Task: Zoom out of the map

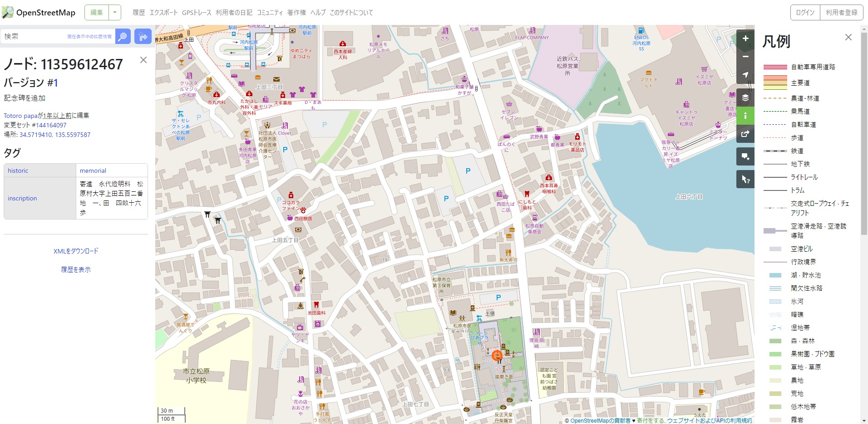Action: (745, 57)
